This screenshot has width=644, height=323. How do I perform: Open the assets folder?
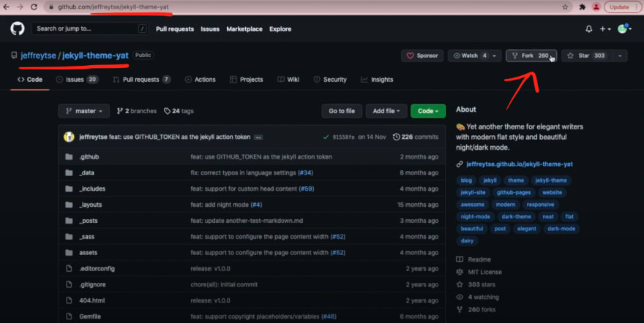coord(89,253)
